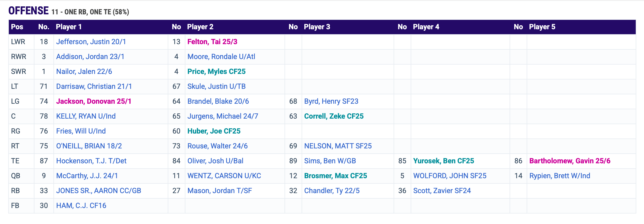Select Gavin Bartholomew 25/6 link
Image resolution: width=644 pixels, height=224 pixels.
click(x=570, y=161)
